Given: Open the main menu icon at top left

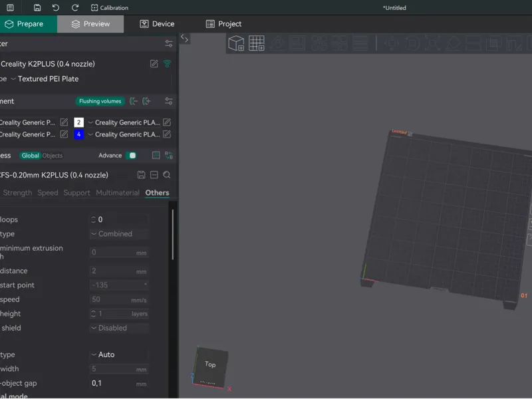Looking at the screenshot, I should 10,7.
